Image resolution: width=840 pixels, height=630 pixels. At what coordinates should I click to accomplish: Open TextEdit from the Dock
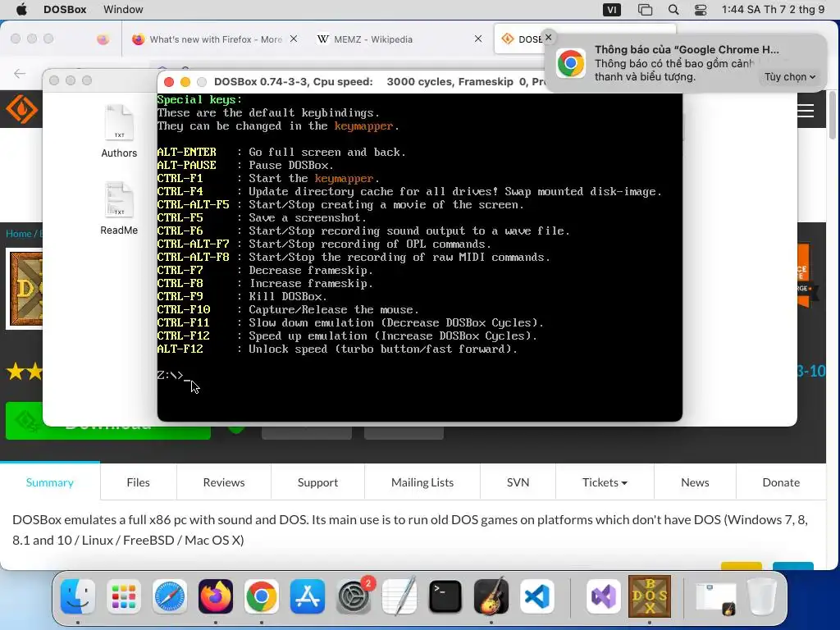[x=399, y=596]
